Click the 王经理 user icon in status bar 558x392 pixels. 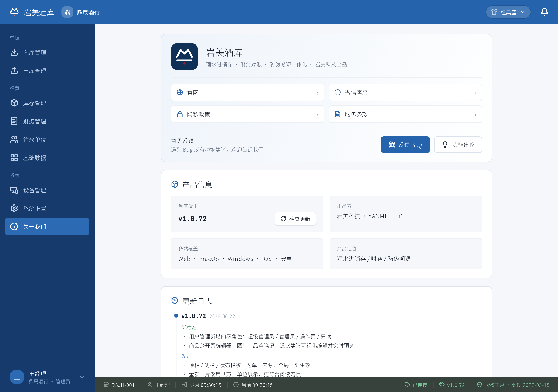tap(150, 385)
